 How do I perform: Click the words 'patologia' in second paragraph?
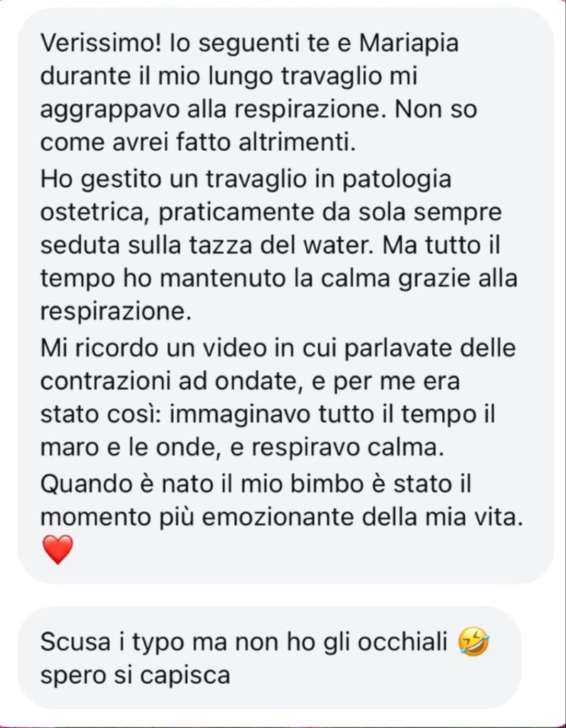(397, 180)
